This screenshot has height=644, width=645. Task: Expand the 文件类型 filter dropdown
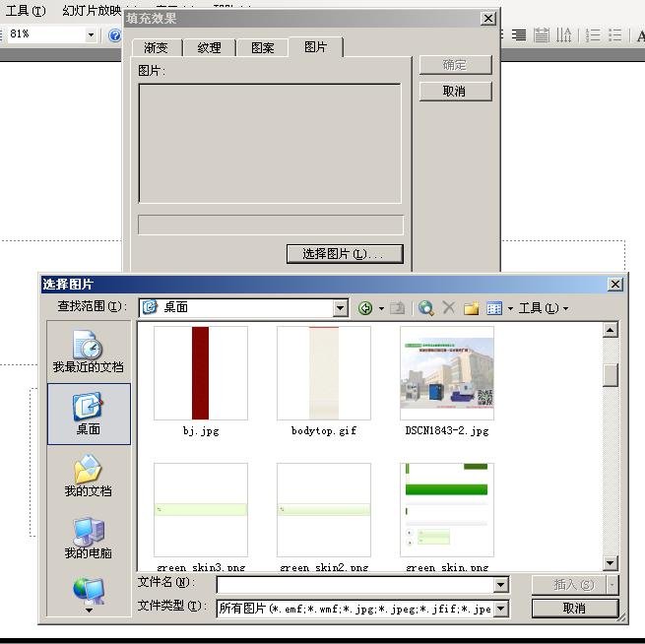[501, 609]
